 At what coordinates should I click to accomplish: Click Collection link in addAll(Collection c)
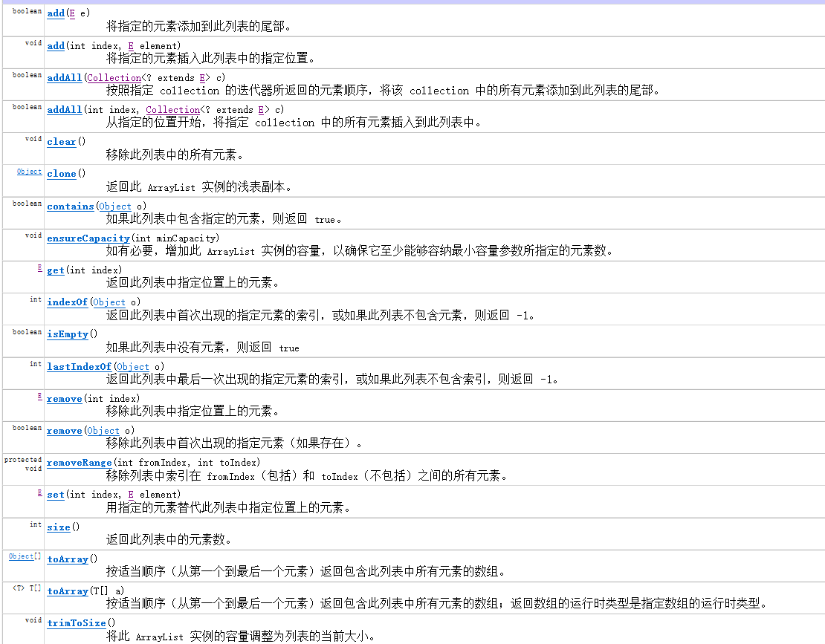pyautogui.click(x=114, y=78)
